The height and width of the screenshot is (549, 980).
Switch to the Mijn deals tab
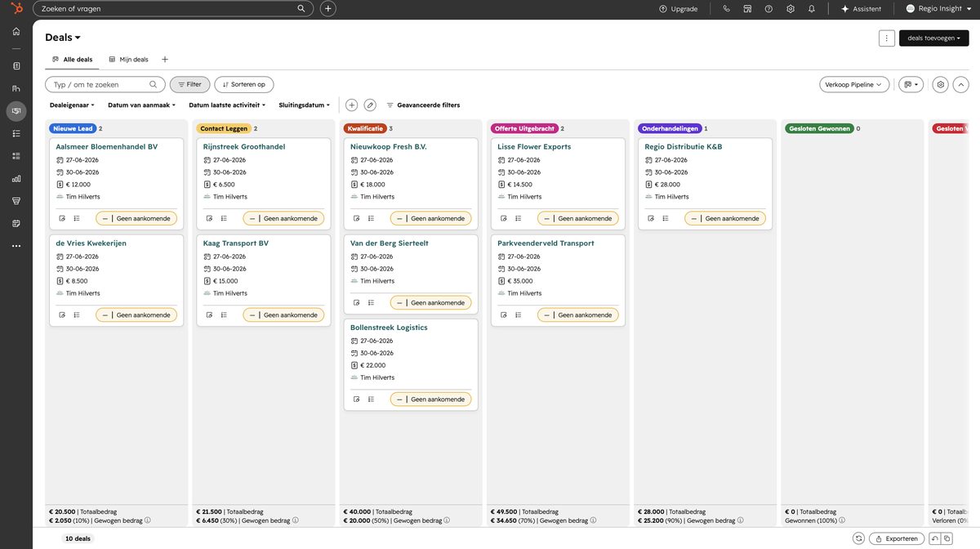pos(128,60)
